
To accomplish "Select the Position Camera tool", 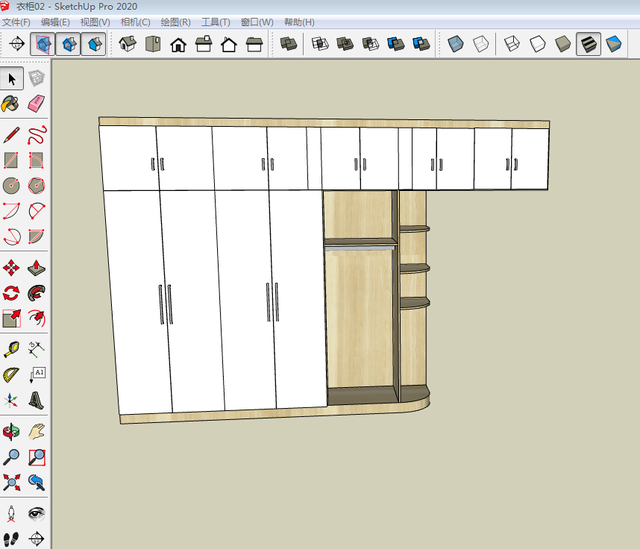I will click(x=11, y=514).
